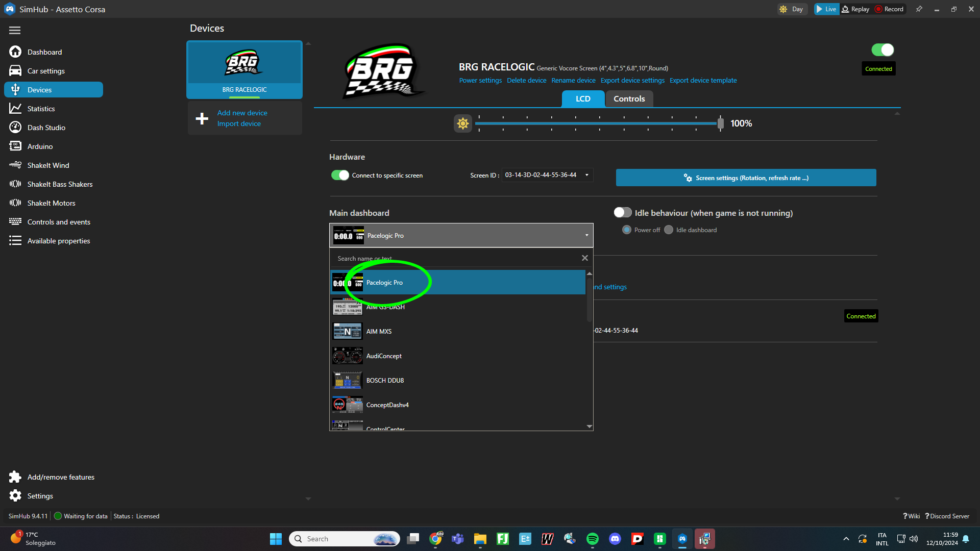This screenshot has width=980, height=551.
Task: Click Import device link
Action: tap(239, 124)
